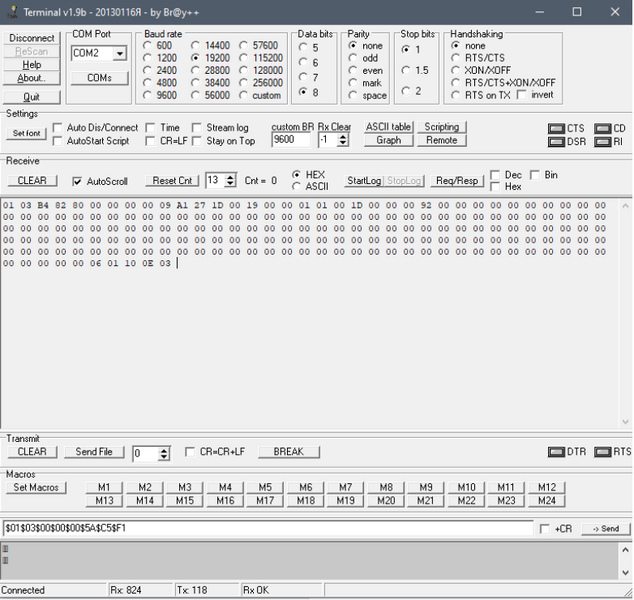The width and height of the screenshot is (634, 600).
Task: Click Reset Cnt button
Action: pyautogui.click(x=172, y=181)
